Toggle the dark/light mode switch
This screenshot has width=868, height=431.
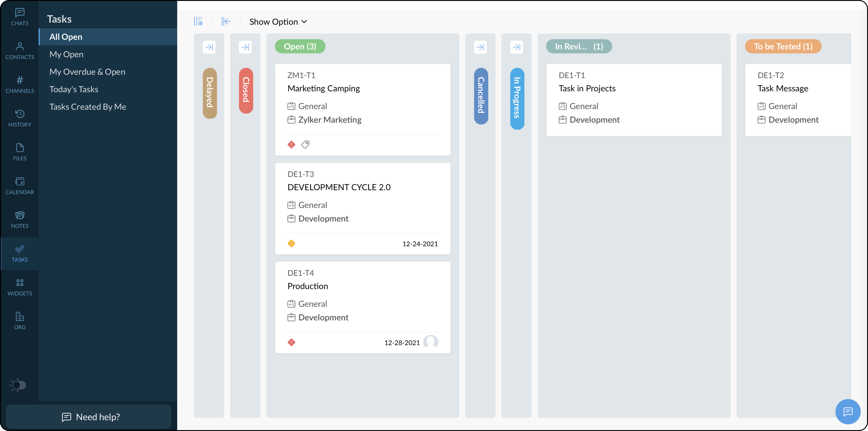(18, 385)
